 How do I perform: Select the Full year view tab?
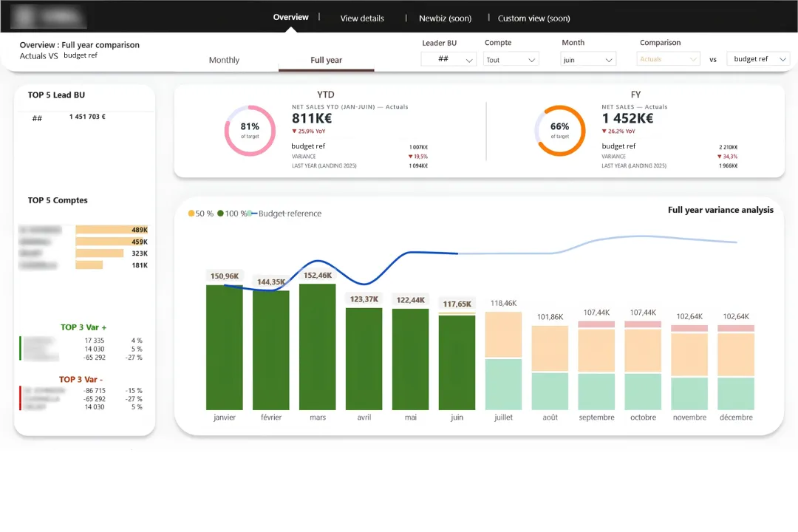click(327, 60)
